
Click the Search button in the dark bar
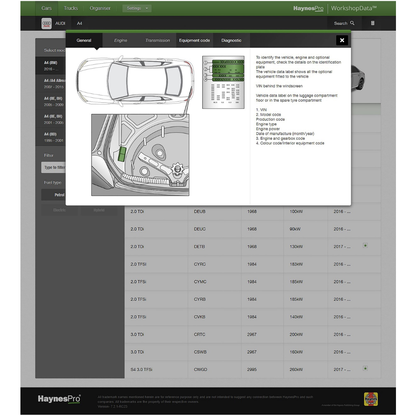344,23
